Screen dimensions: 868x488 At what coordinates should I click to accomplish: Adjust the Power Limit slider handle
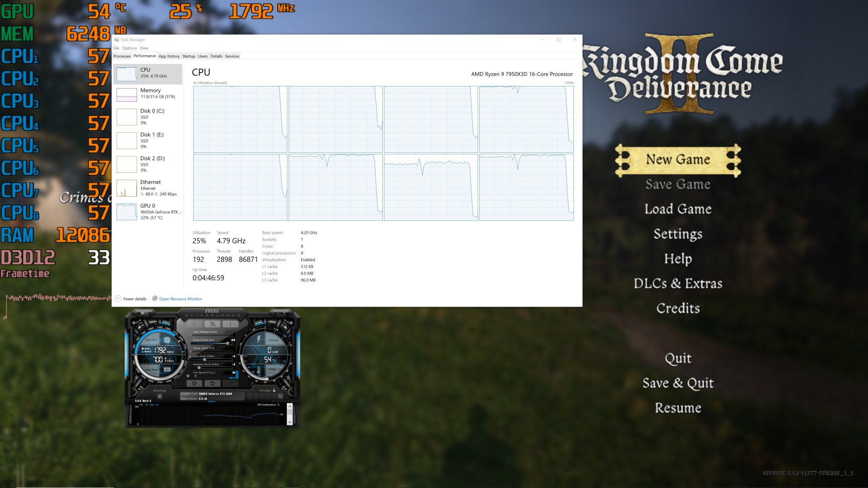[x=228, y=343]
